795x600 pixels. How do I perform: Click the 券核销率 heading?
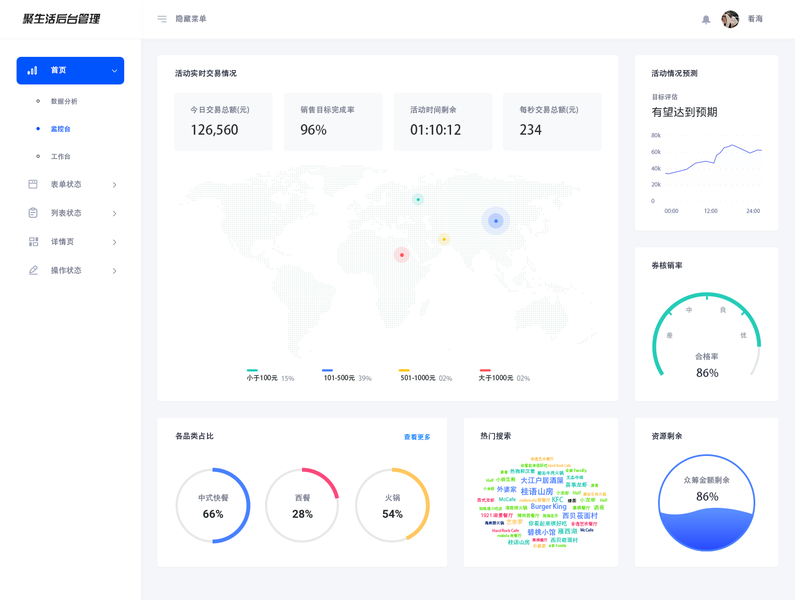coord(667,265)
